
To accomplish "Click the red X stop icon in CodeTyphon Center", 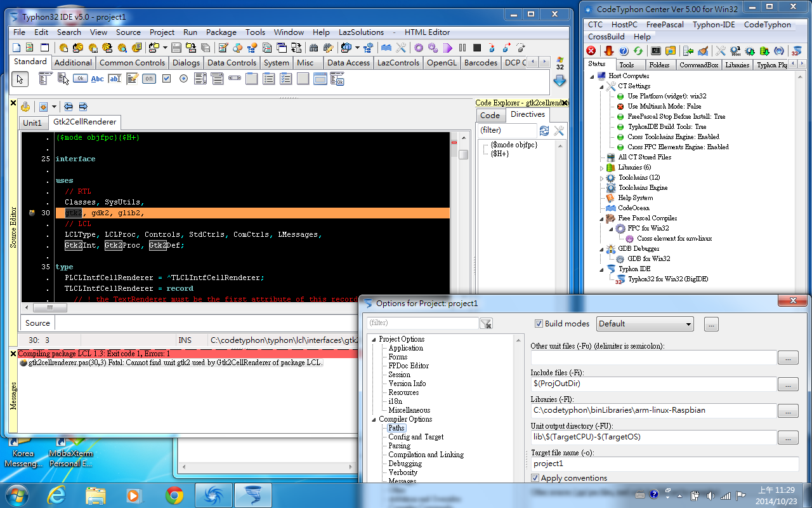I will pyautogui.click(x=591, y=51).
